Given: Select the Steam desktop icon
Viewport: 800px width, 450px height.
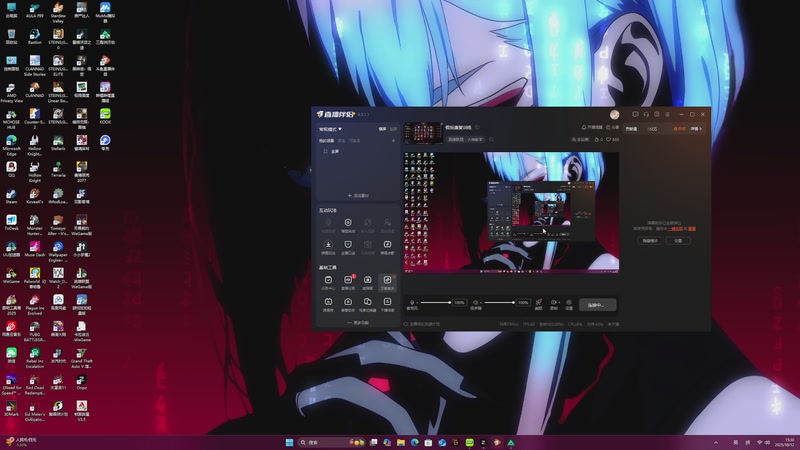Looking at the screenshot, I should pos(11,196).
